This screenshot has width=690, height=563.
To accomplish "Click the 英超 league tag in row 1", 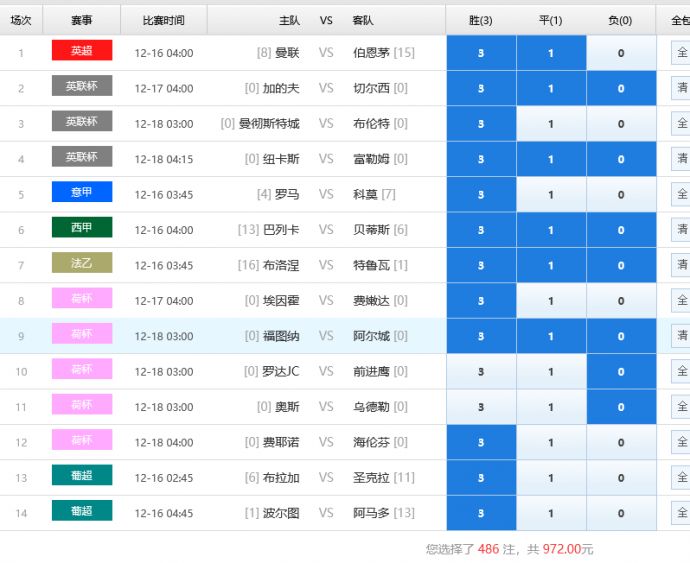I will [x=82, y=52].
